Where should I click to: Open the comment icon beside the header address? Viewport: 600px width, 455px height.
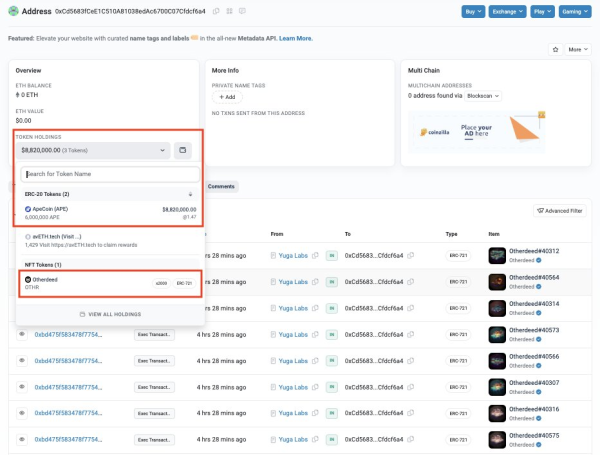pyautogui.click(x=242, y=11)
